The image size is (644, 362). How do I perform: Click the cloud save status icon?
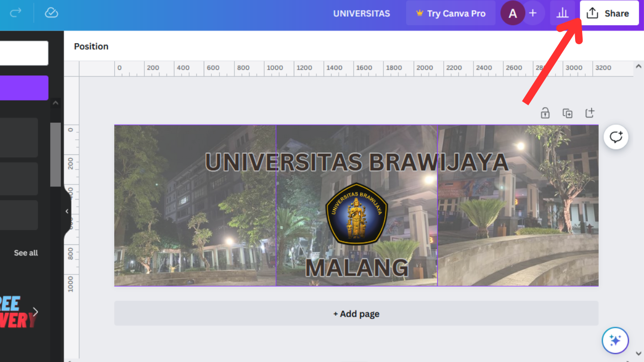click(51, 13)
